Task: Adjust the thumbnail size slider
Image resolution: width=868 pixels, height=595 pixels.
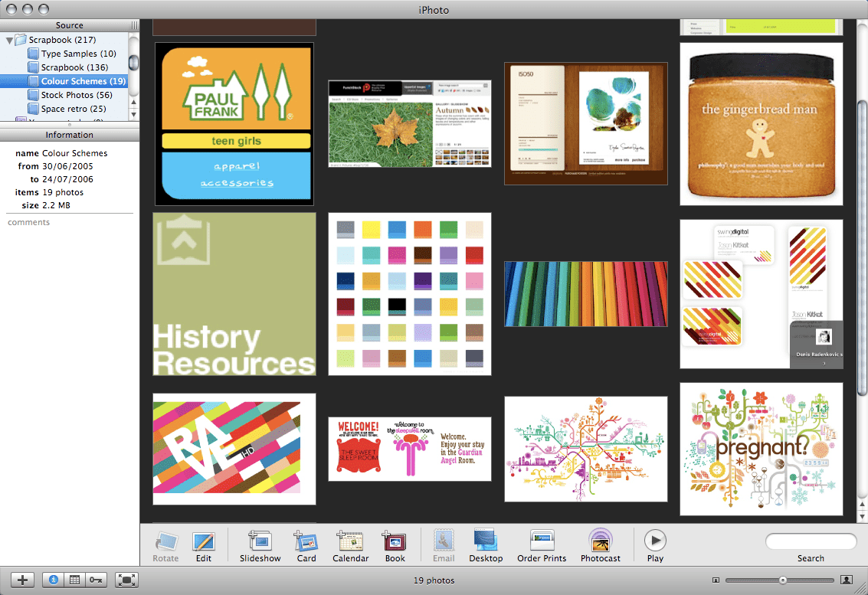Action: [x=782, y=580]
